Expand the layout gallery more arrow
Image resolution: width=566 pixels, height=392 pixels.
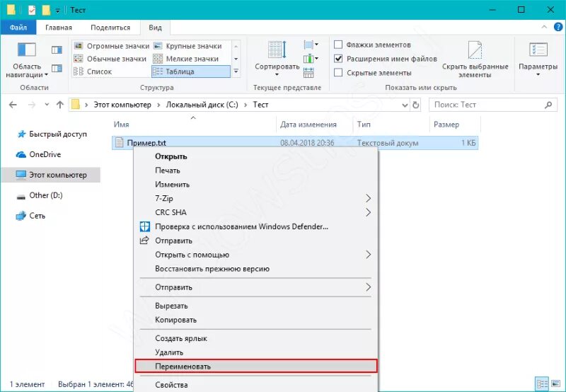coord(236,71)
